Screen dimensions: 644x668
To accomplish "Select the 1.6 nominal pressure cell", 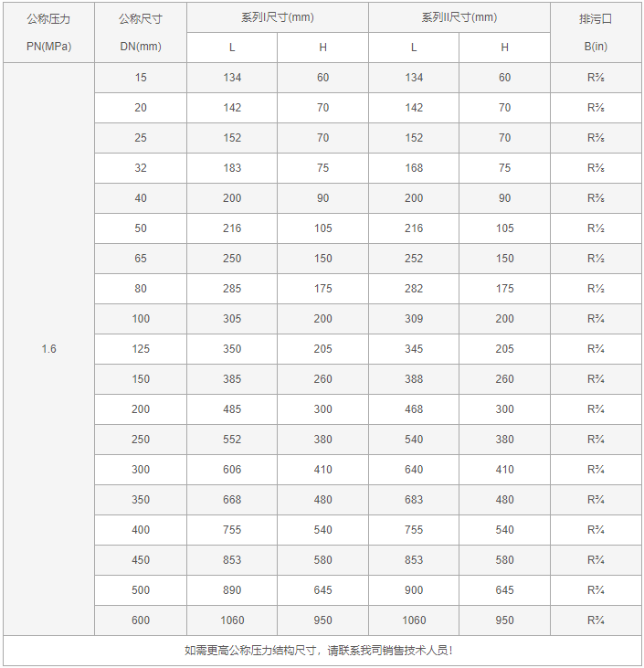I will point(48,349).
